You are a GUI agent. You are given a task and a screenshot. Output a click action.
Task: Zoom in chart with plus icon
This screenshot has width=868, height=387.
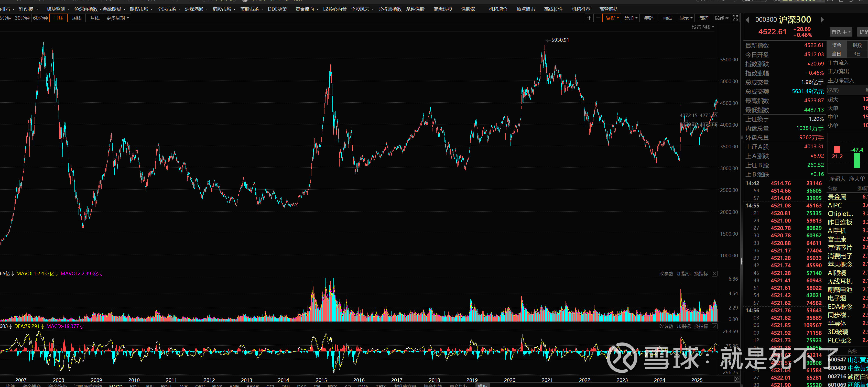(x=589, y=18)
